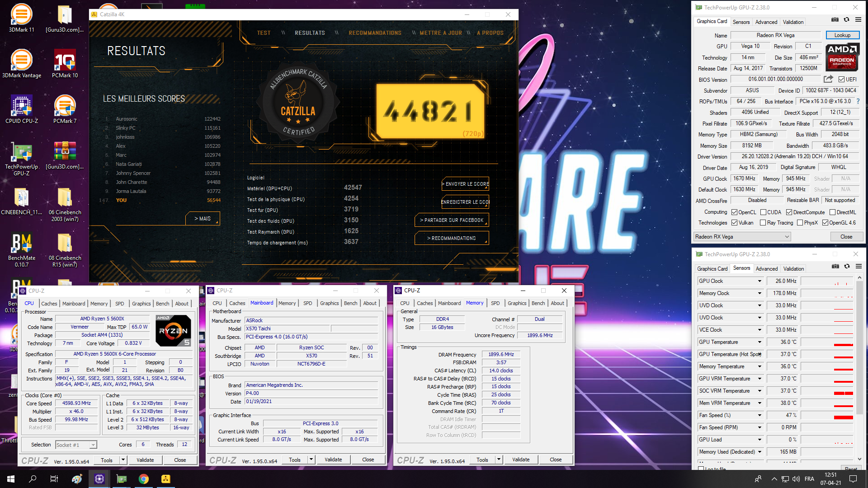Toggle the DirectML checkbox

[832, 212]
